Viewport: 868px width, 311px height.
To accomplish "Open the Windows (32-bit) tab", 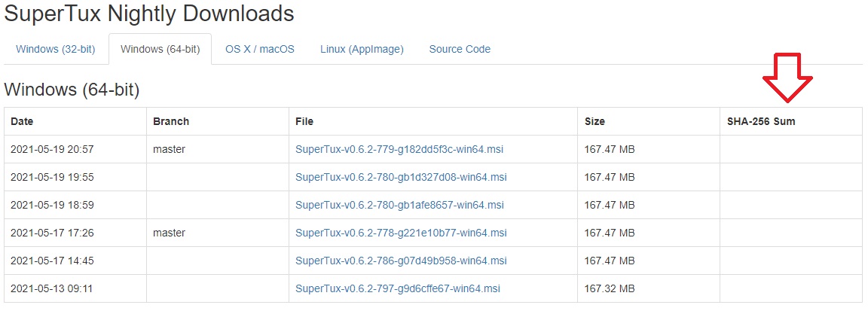I will coord(55,49).
